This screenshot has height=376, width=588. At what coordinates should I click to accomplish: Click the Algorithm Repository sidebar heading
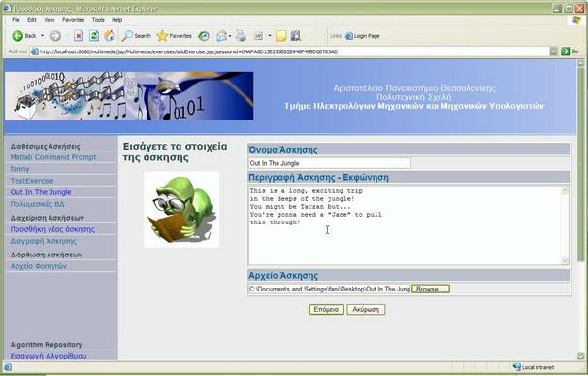47,345
